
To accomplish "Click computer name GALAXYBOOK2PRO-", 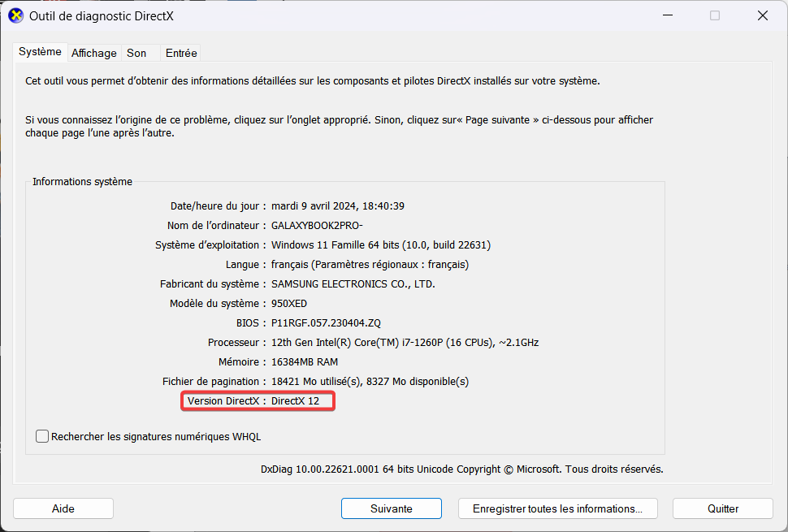I will tap(317, 226).
